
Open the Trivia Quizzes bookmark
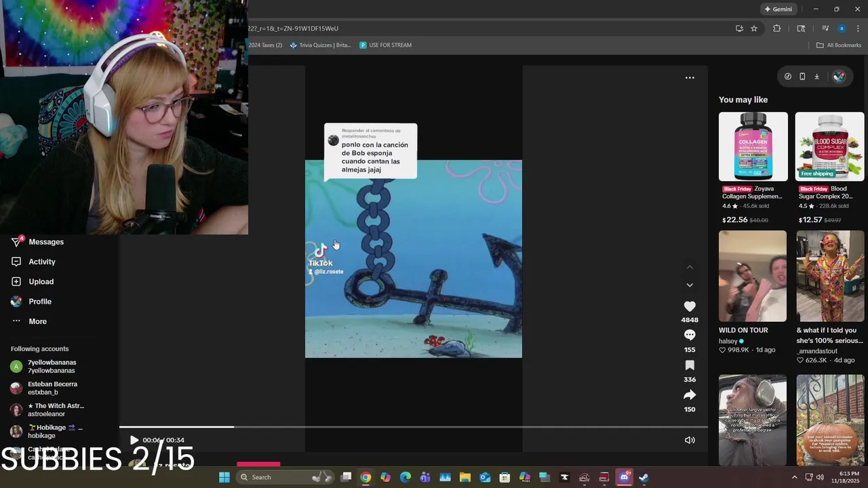(321, 45)
